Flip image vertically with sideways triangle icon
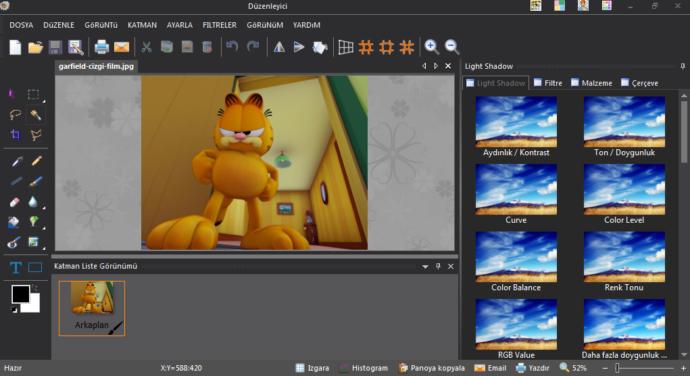Image resolution: width=690 pixels, height=376 pixels. (299, 47)
